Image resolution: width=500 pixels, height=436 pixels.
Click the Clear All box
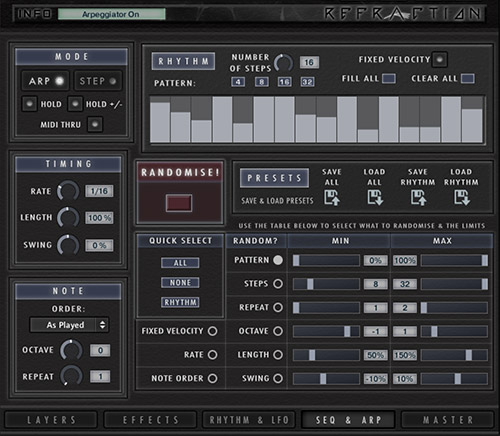pos(468,79)
